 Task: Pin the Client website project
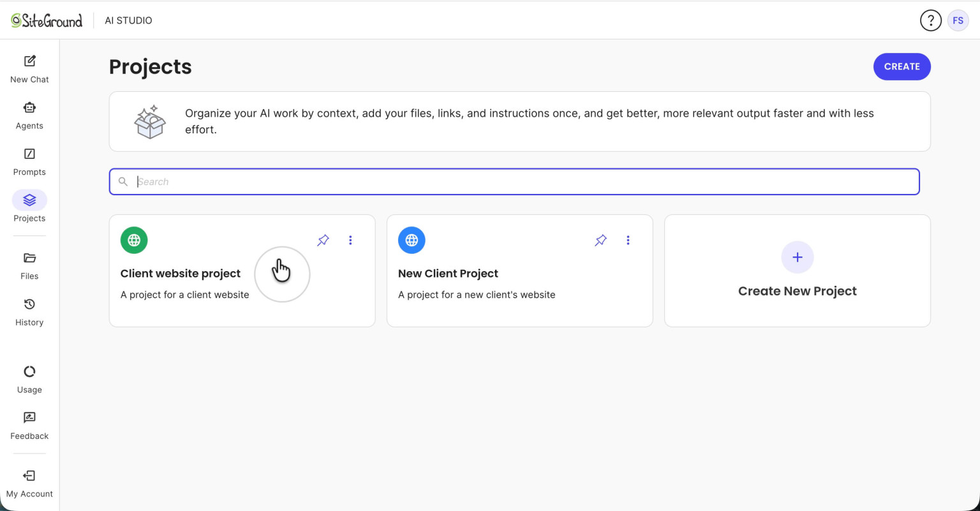[323, 241]
